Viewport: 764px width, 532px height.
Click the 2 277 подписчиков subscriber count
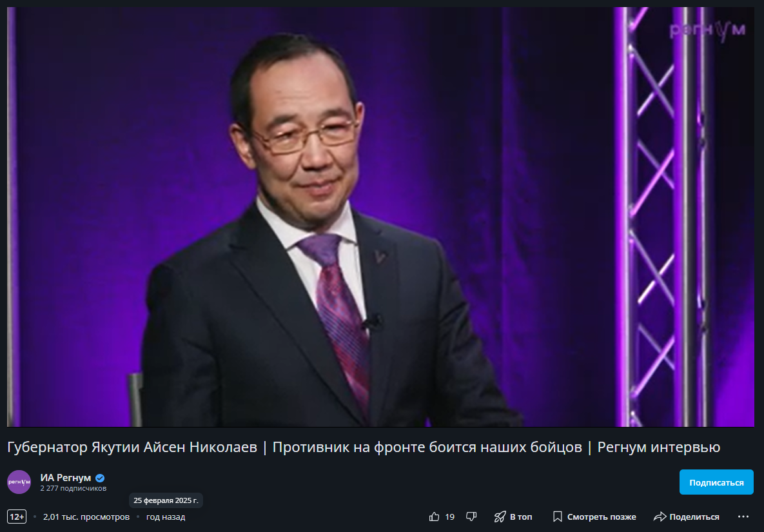click(x=73, y=488)
